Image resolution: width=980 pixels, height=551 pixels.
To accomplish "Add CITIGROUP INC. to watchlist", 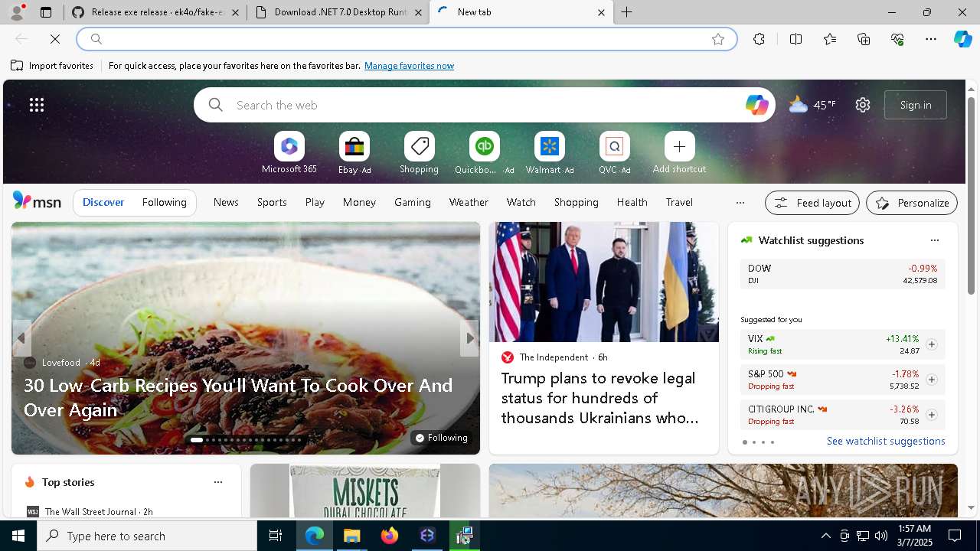I will (931, 415).
